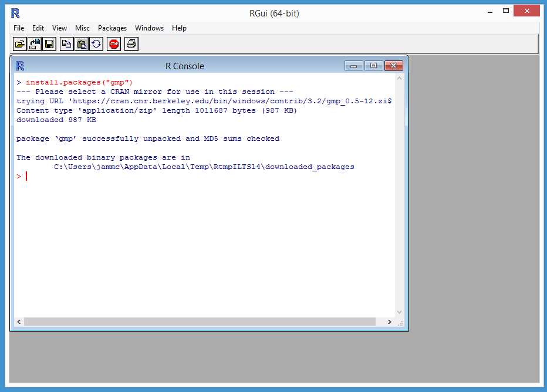Open the Help menu
Viewport: 547px width, 392px height.
[180, 28]
